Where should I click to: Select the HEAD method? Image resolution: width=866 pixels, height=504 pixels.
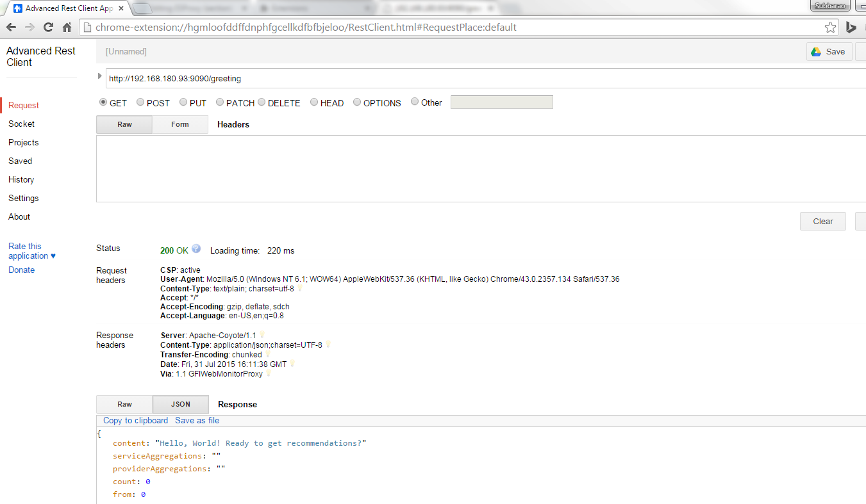[314, 102]
